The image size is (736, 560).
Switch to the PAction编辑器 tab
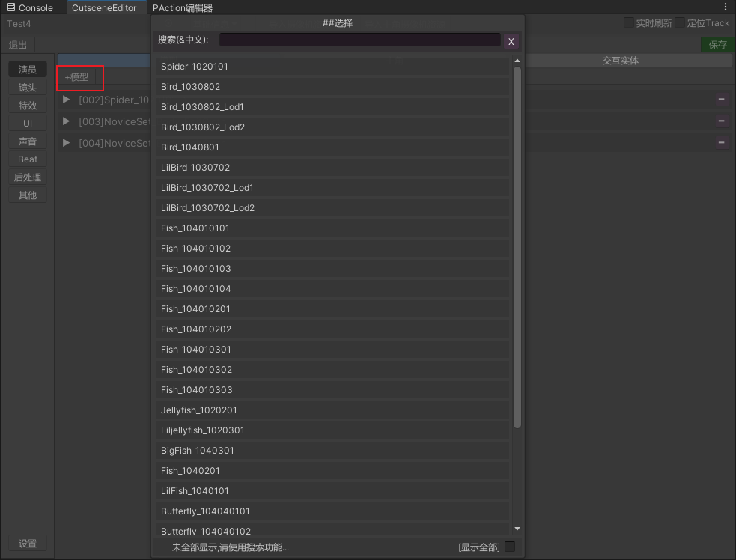(x=182, y=8)
